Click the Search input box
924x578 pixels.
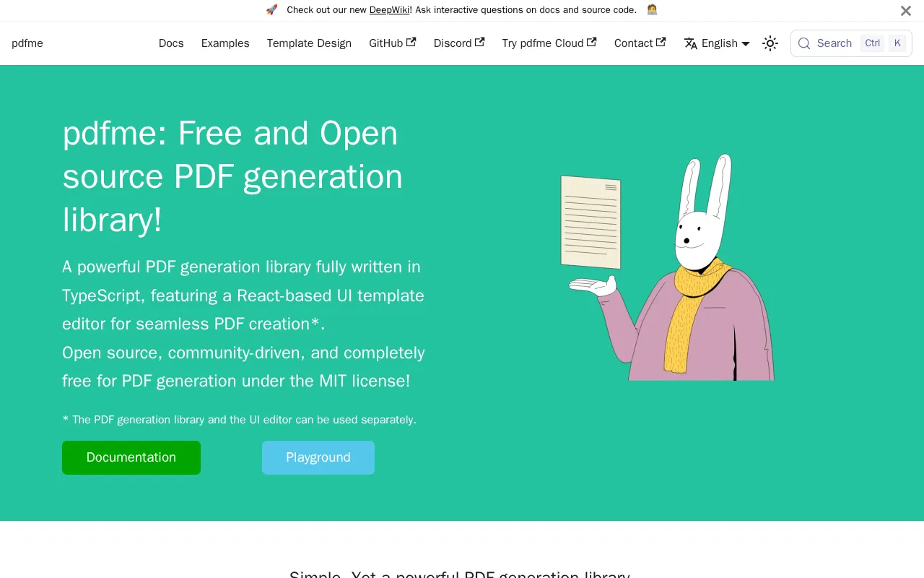[851, 43]
